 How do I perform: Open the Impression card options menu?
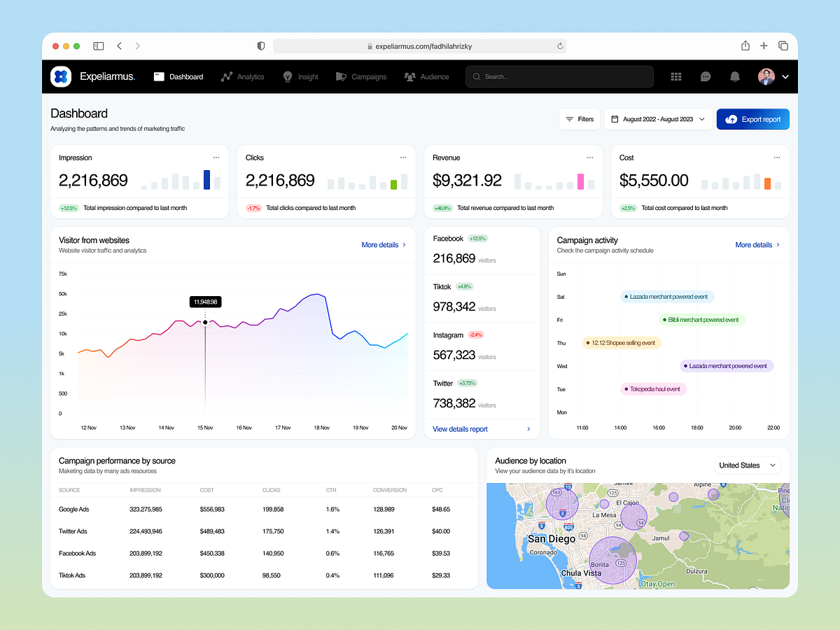pos(216,157)
